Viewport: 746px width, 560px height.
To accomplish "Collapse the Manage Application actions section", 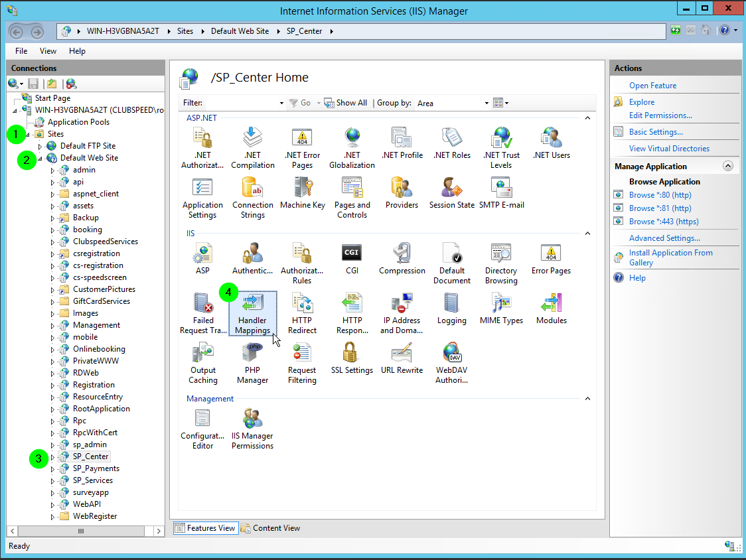I will (728, 166).
